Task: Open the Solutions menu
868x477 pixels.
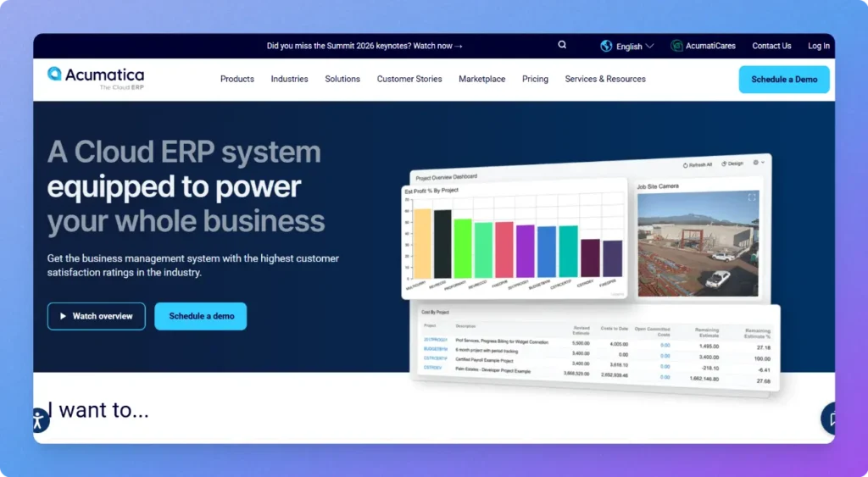Action: click(342, 79)
